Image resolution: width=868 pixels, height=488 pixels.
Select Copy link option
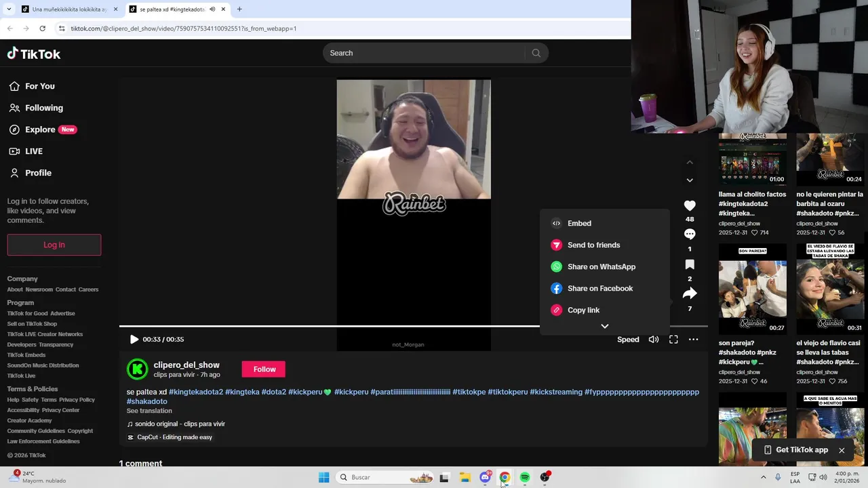[605, 310]
